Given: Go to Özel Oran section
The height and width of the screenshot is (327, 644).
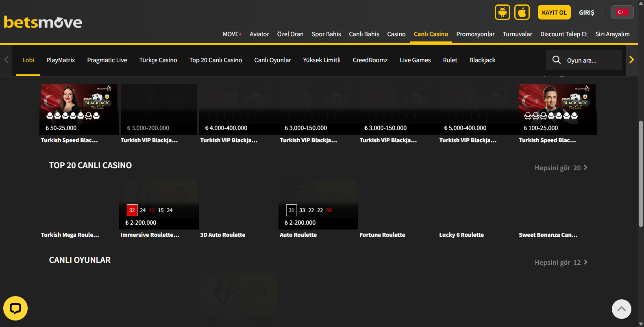Looking at the screenshot, I should point(290,34).
